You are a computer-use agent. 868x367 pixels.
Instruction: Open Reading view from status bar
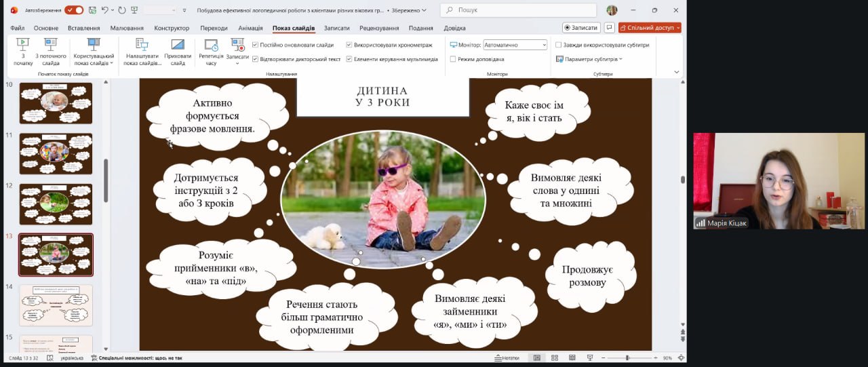pos(572,358)
